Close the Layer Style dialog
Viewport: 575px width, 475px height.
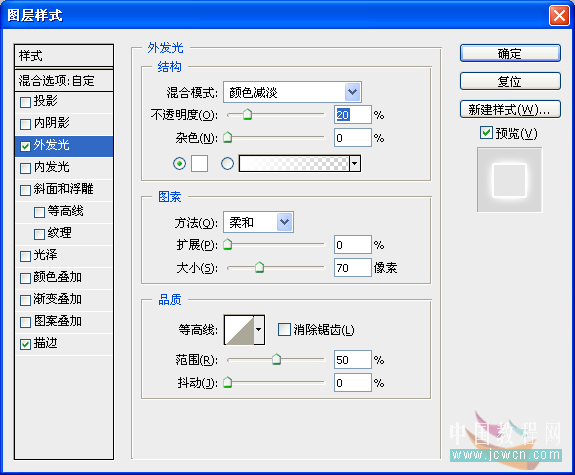(x=559, y=16)
